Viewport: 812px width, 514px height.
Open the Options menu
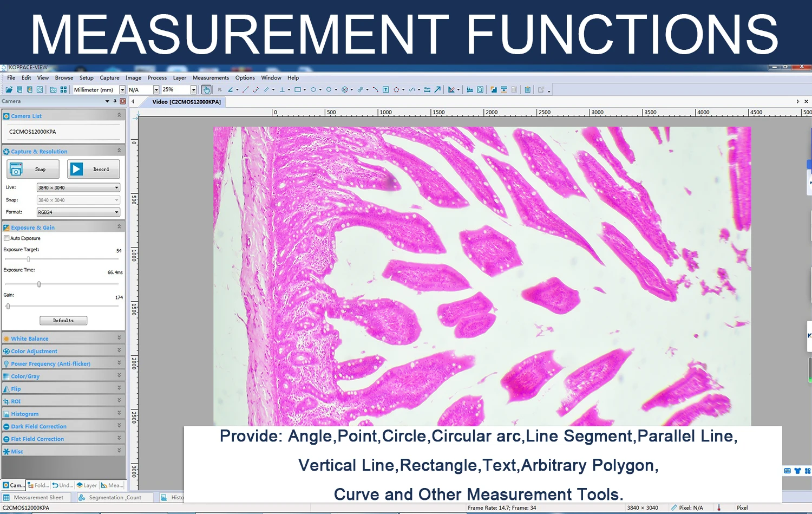click(x=245, y=78)
